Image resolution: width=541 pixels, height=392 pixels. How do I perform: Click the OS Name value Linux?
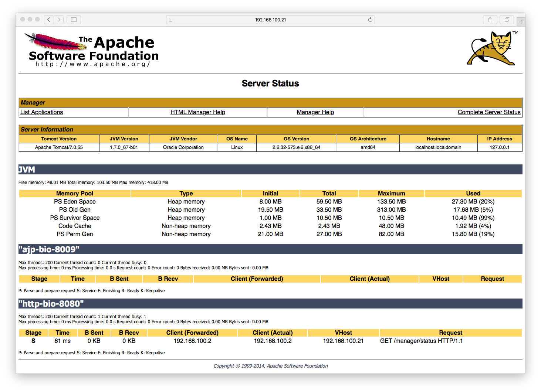point(237,147)
